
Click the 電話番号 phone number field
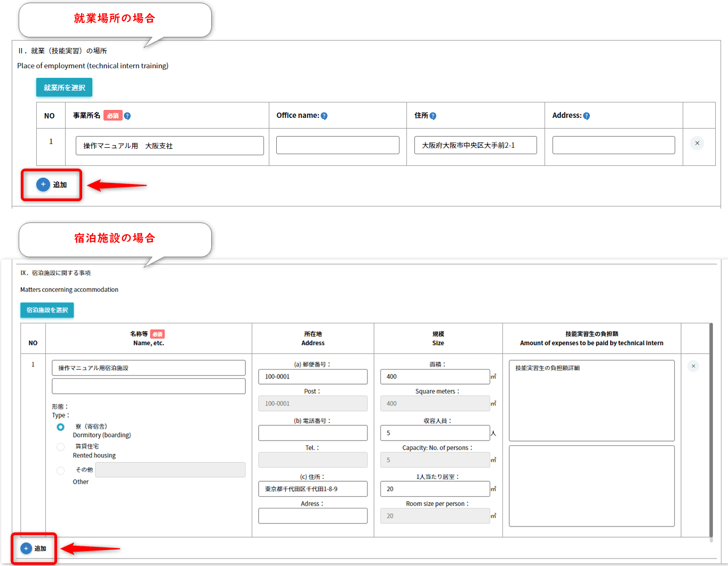pyautogui.click(x=313, y=433)
